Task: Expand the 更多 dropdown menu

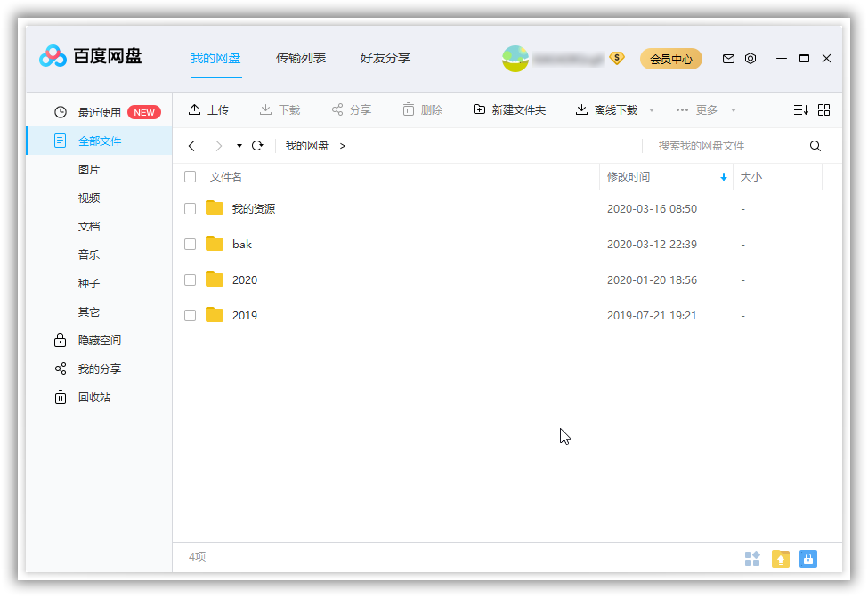Action: (x=710, y=109)
